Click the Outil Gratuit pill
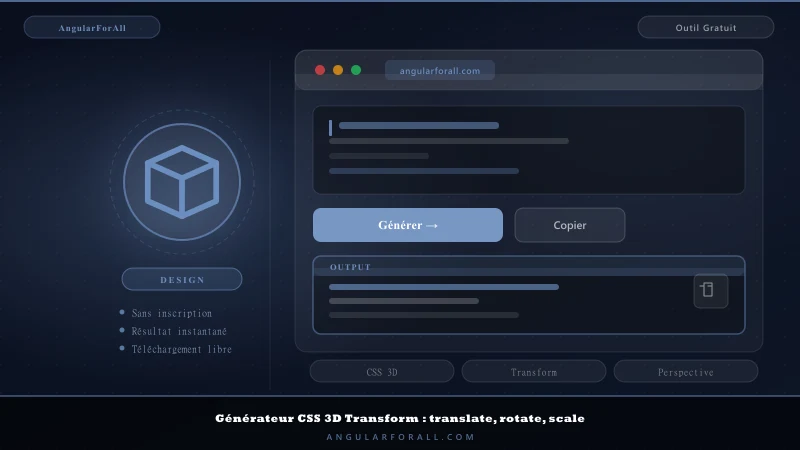 click(x=706, y=28)
